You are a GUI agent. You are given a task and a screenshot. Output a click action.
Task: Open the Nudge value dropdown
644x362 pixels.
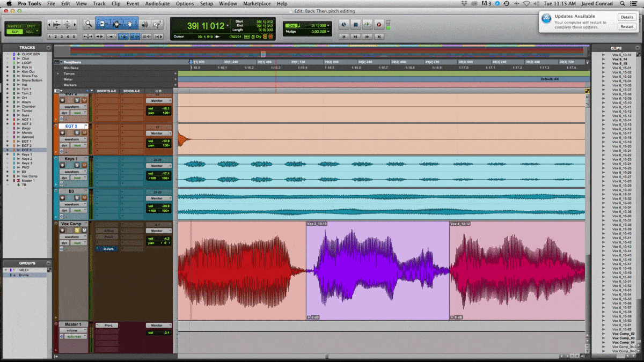[x=328, y=32]
